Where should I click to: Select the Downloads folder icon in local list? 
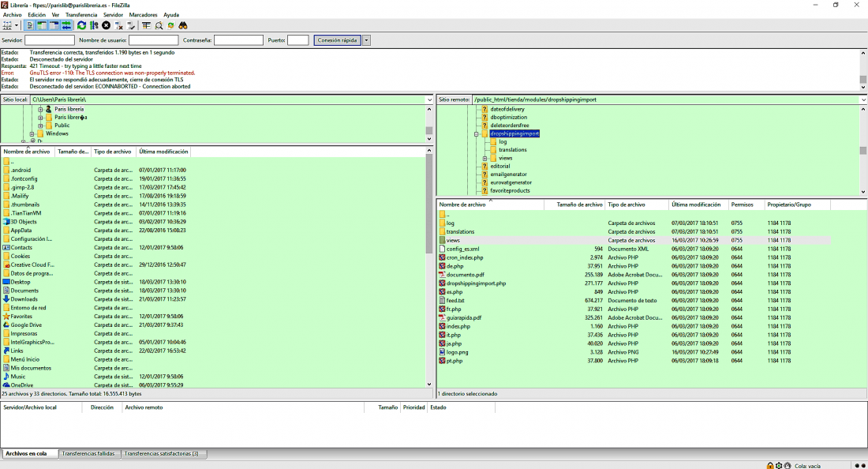[6, 299]
